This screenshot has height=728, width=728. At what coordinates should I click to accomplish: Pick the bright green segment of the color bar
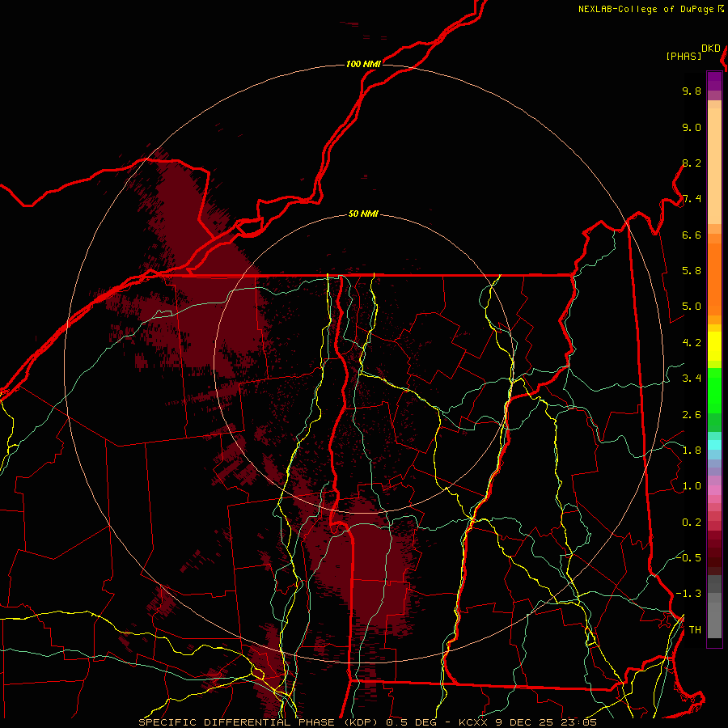pyautogui.click(x=714, y=390)
